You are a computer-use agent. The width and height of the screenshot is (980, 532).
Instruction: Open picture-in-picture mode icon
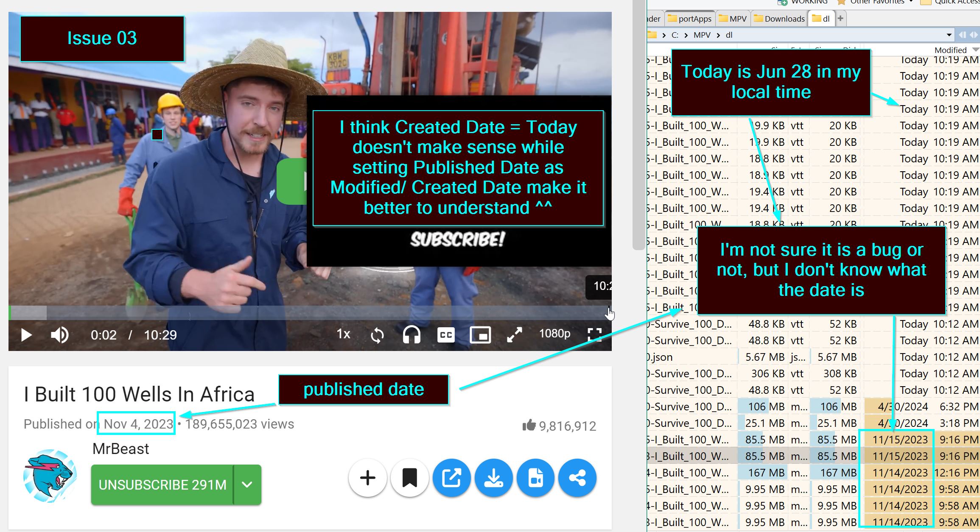[480, 335]
